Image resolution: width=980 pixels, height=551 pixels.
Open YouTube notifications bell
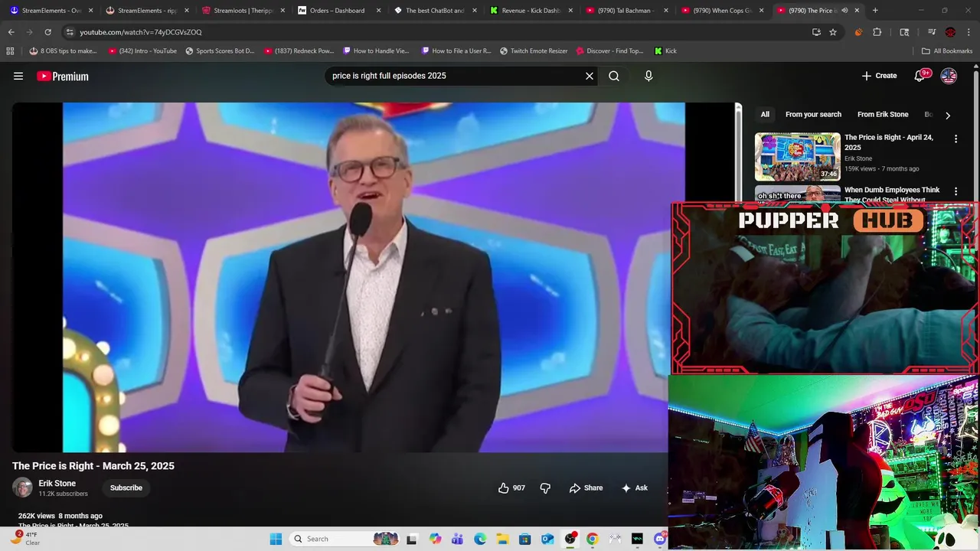(x=920, y=76)
